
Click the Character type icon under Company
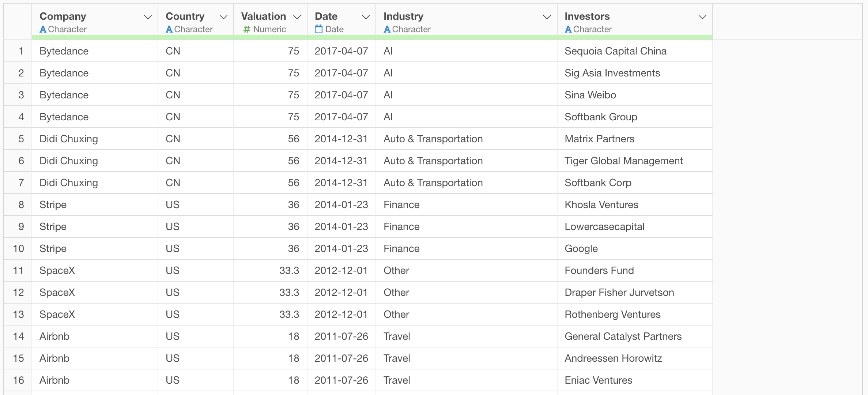pos(43,29)
